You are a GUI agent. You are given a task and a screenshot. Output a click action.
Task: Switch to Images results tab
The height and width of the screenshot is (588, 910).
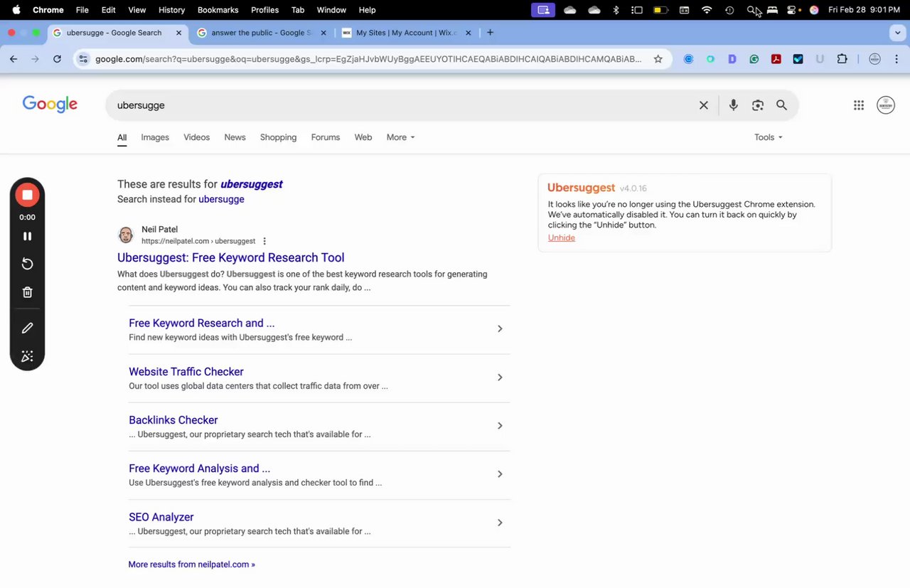tap(155, 137)
